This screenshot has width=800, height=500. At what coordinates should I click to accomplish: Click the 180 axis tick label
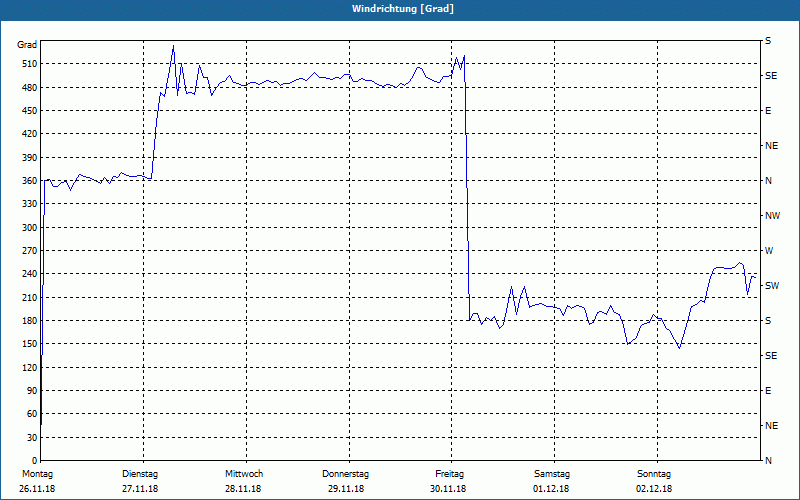(30, 321)
